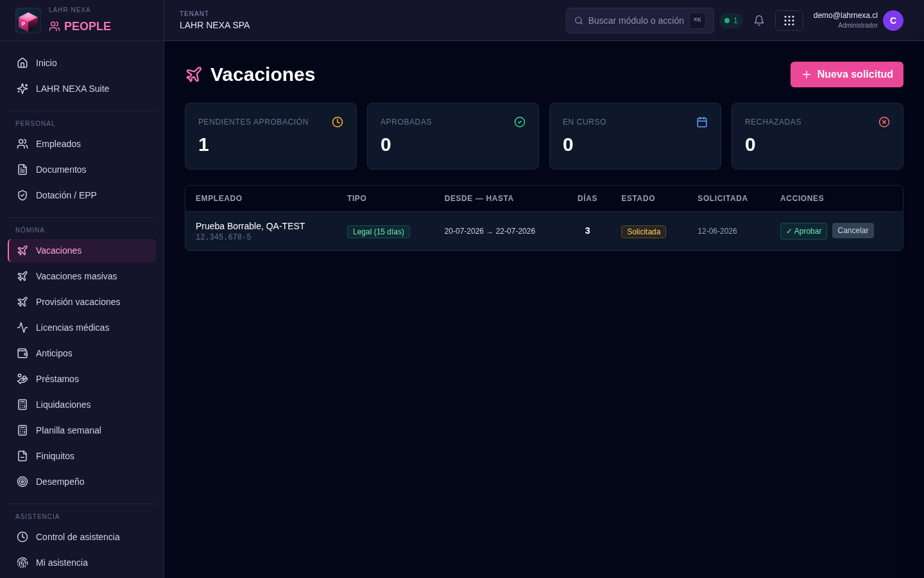This screenshot has height=578, width=924.
Task: Click the green status indicator badge
Action: 731,21
